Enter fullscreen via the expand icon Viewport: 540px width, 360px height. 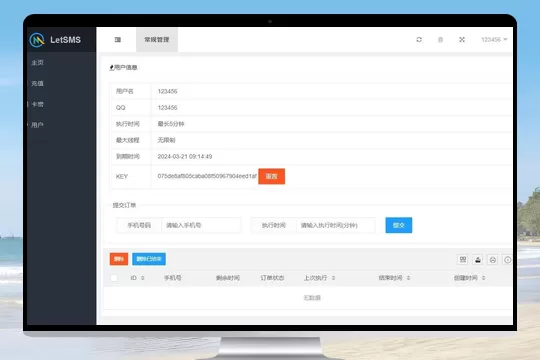[x=462, y=40]
